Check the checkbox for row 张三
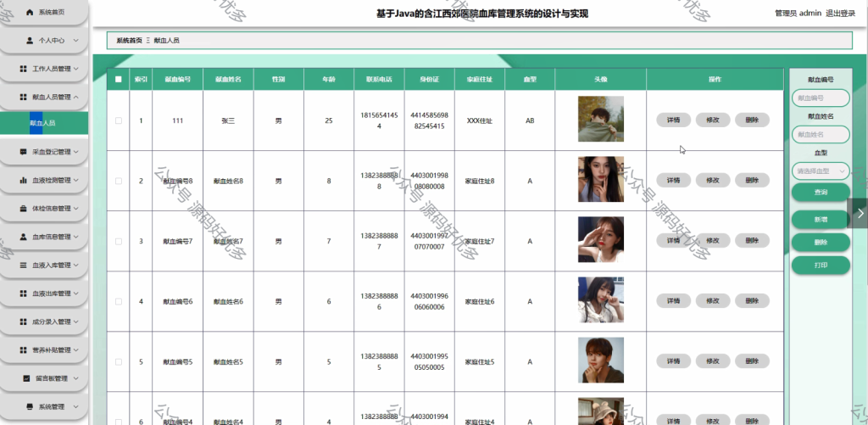The width and height of the screenshot is (868, 425). (119, 120)
